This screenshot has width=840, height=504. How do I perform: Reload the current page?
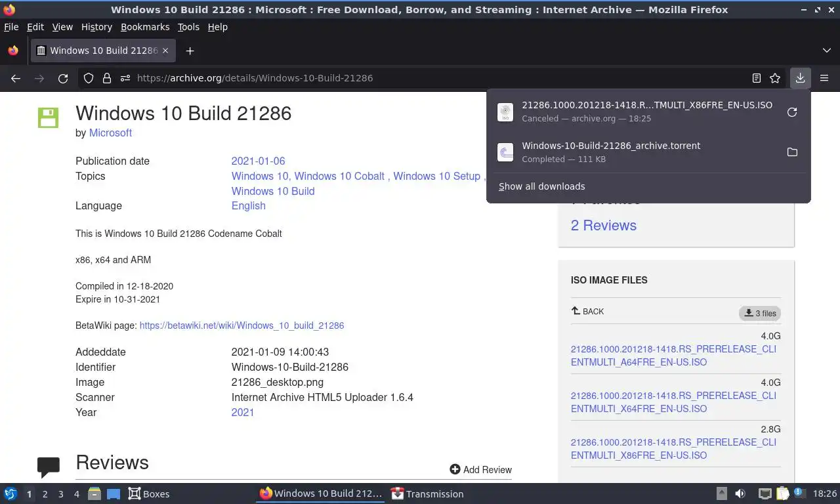pos(63,78)
